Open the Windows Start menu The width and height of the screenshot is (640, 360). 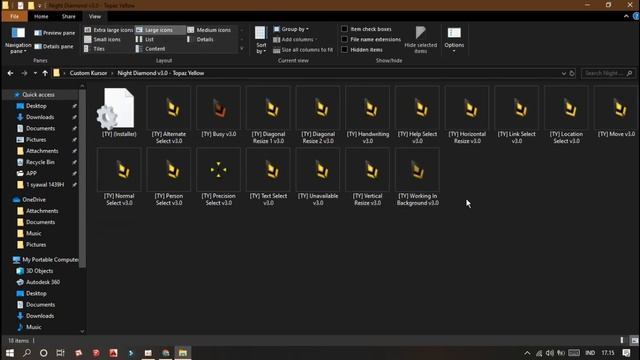9,353
